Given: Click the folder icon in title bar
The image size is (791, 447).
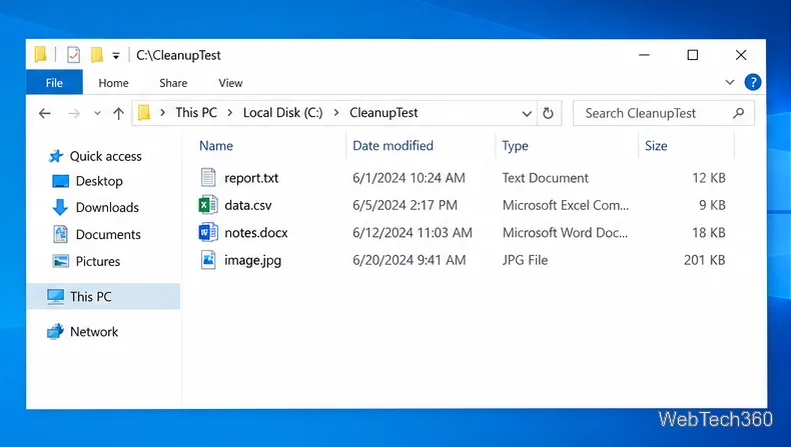Looking at the screenshot, I should click(40, 54).
